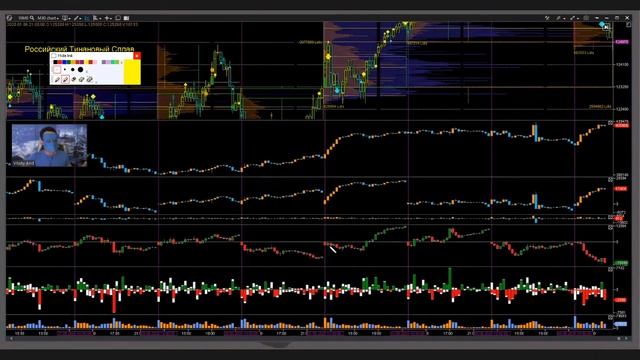The image size is (640, 360).
Task: Toggle the Hide Ink checkbox
Action: [x=53, y=56]
